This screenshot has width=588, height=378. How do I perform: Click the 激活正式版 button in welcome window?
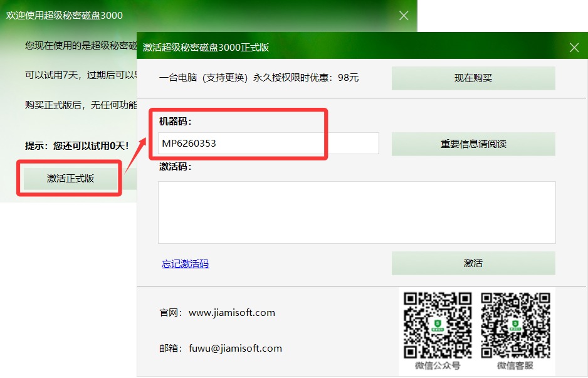(x=70, y=179)
